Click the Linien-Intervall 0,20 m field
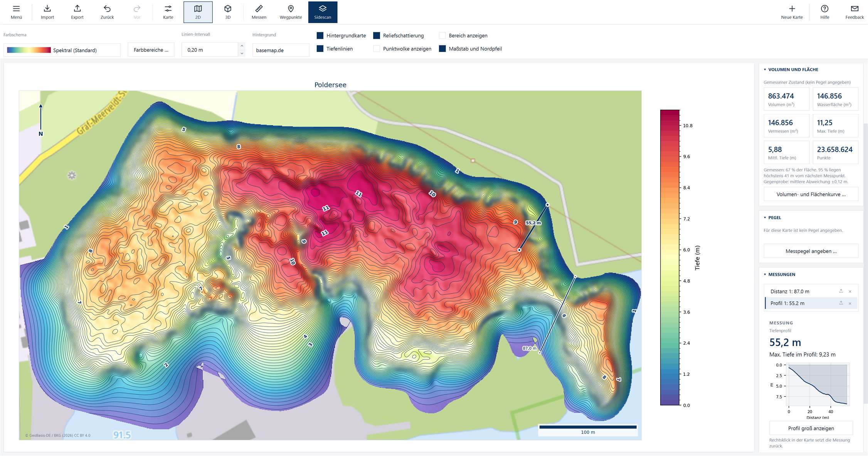Screen dimensions: 868x456 [210, 50]
